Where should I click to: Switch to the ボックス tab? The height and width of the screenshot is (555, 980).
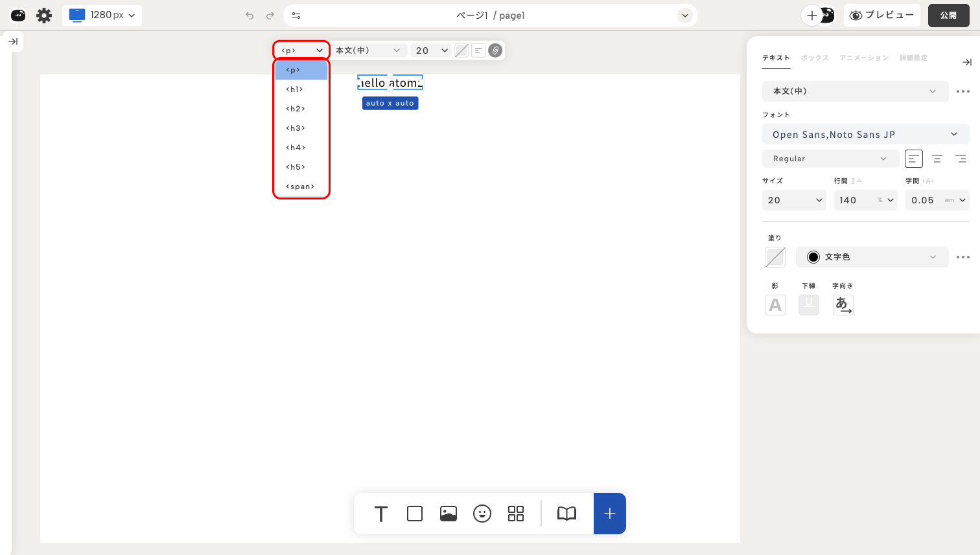pos(815,58)
